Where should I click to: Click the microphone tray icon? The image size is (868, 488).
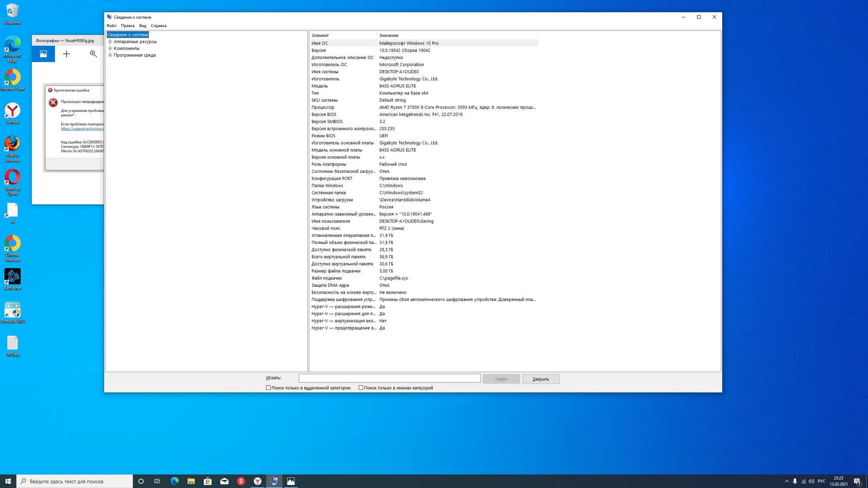(x=795, y=481)
